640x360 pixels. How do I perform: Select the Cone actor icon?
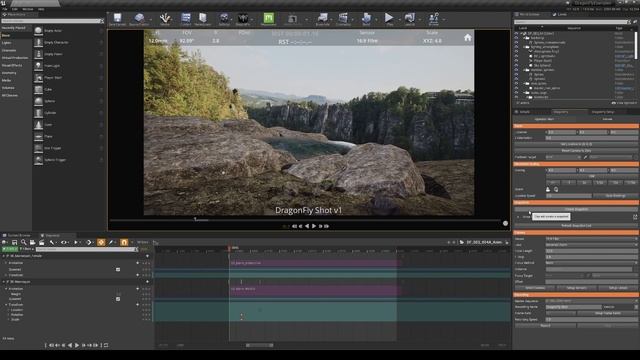(38, 124)
